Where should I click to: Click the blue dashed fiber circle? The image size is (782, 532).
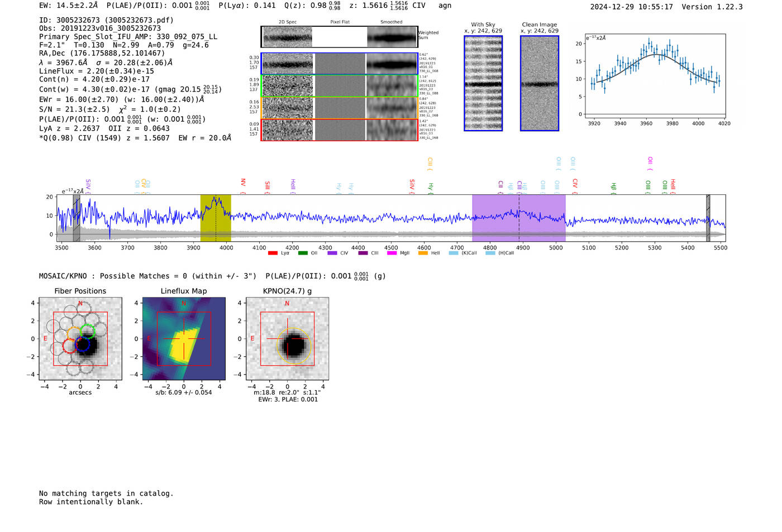82,344
